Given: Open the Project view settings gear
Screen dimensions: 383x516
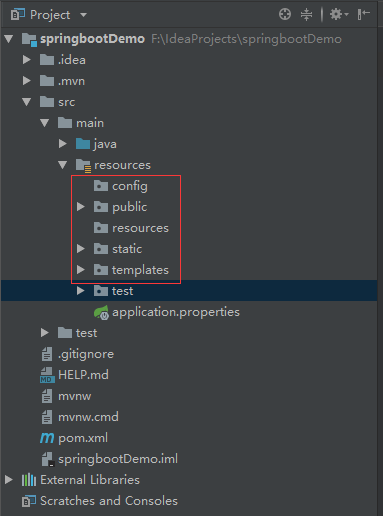Looking at the screenshot, I should coord(339,14).
